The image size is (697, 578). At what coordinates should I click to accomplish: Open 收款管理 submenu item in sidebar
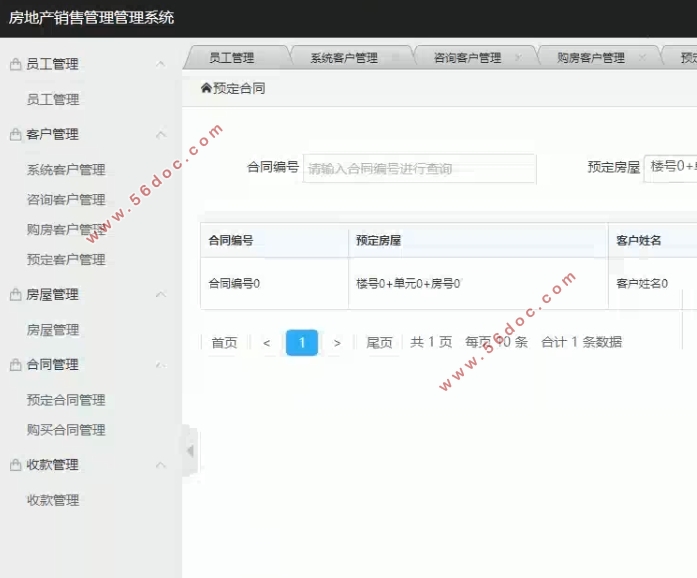tap(53, 500)
